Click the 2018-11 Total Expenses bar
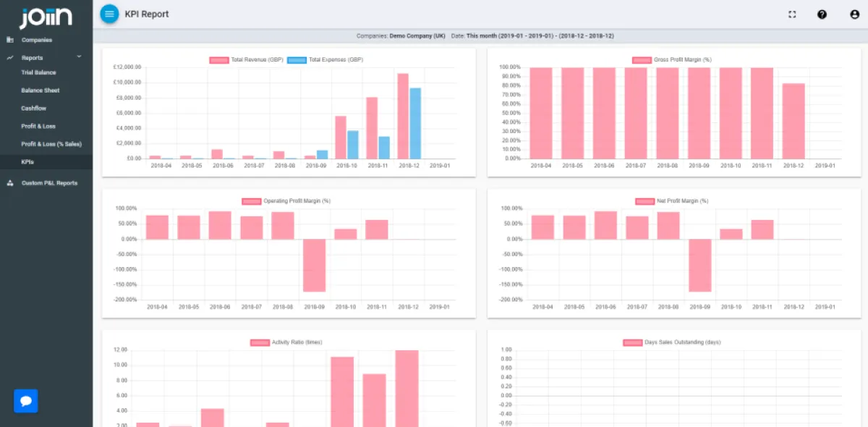Viewport: 868px width, 427px height. (384, 148)
